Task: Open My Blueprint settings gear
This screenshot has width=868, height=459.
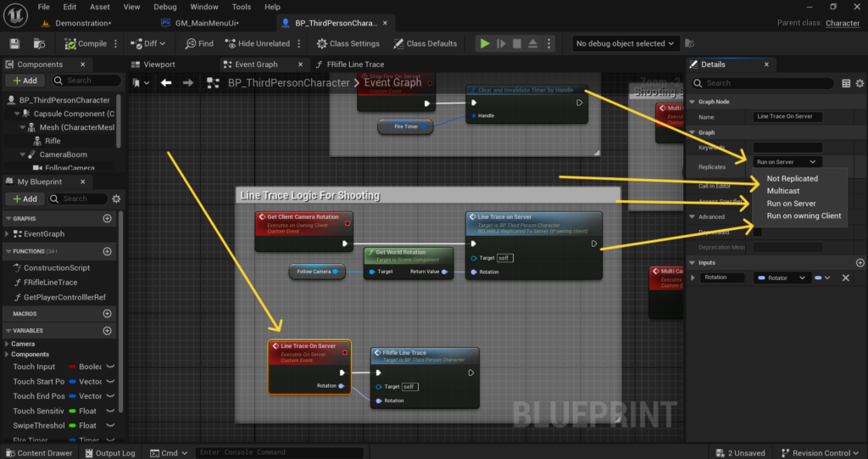Action: pos(116,199)
